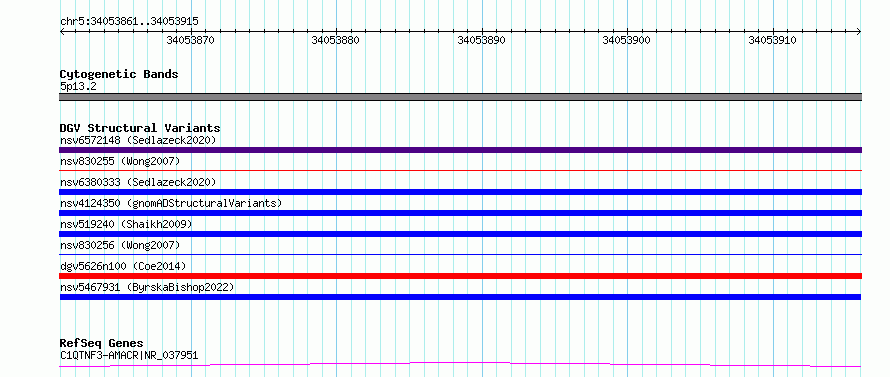Open variant nsv830256 (Wong2007) label
Screen dimensions: 890x377
point(120,245)
